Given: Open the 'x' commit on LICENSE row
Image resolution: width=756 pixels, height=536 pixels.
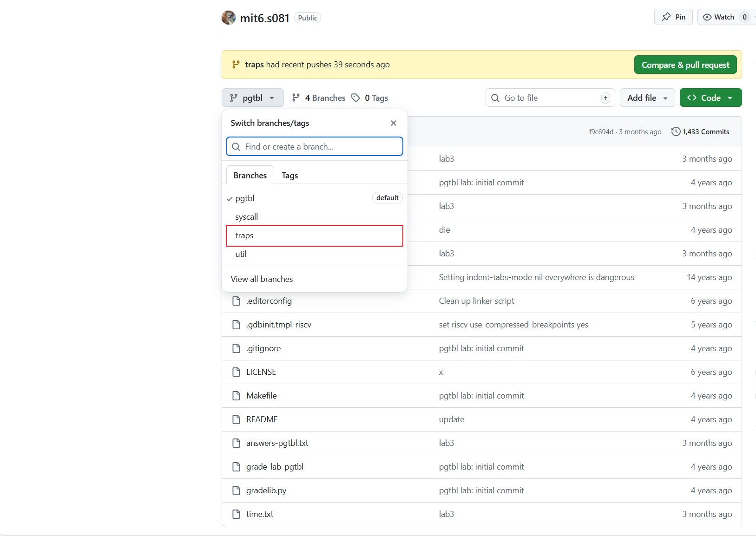Looking at the screenshot, I should [441, 373].
